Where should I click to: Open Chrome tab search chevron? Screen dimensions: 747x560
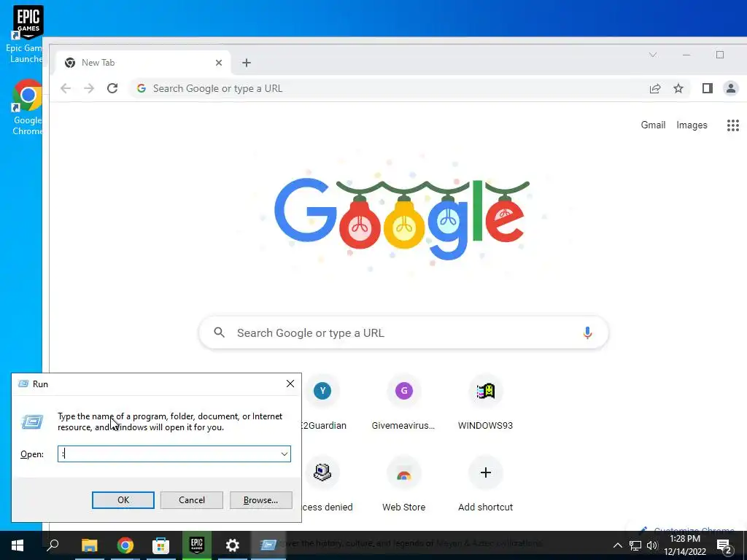pos(653,55)
